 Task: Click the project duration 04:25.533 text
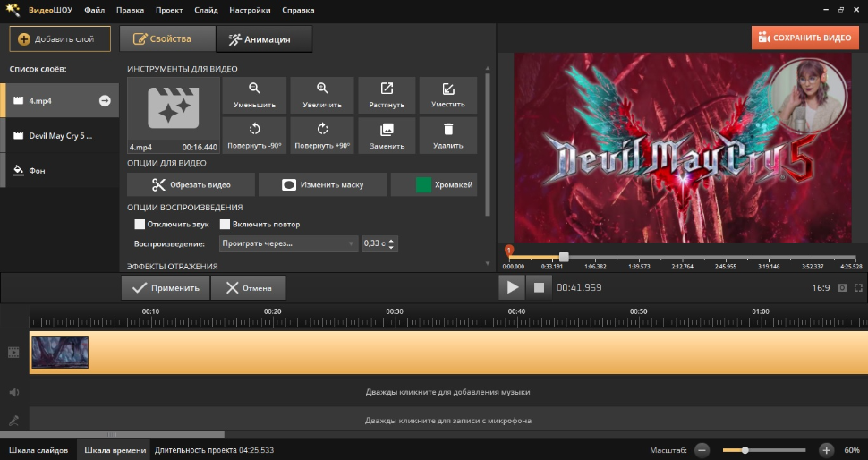(x=214, y=450)
